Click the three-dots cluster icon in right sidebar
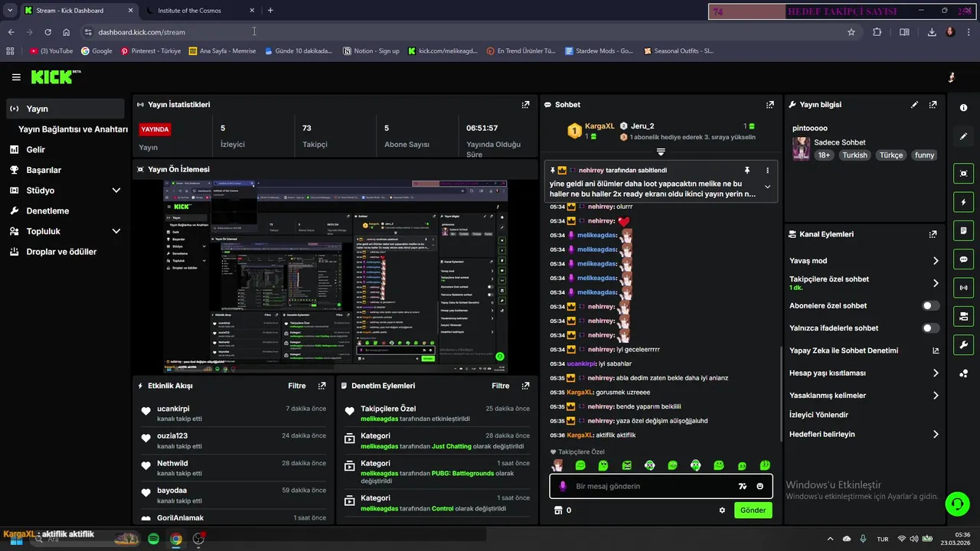The height and width of the screenshot is (551, 980). [x=963, y=373]
